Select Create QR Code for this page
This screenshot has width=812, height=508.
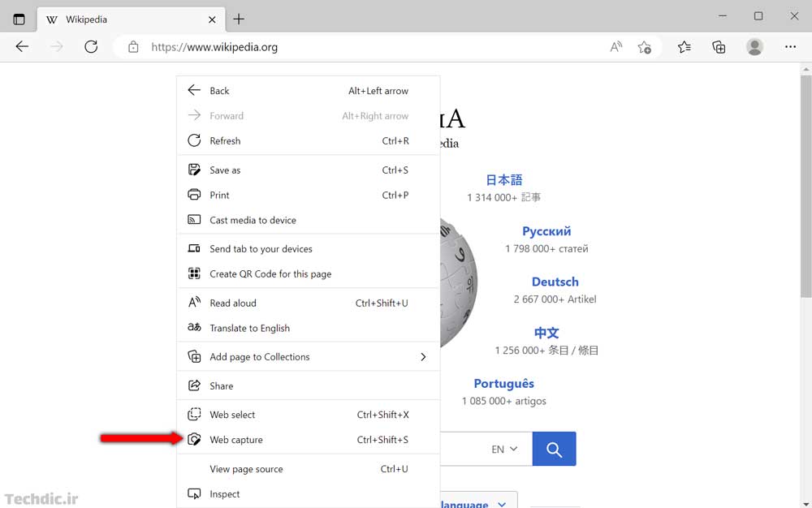point(308,273)
